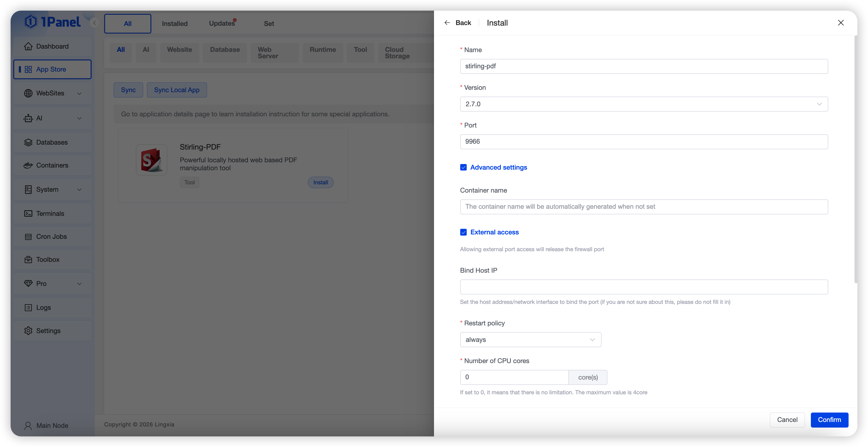Screen dimensions: 868x447
Task: Click the Cron Jobs calendar icon
Action: coord(28,237)
